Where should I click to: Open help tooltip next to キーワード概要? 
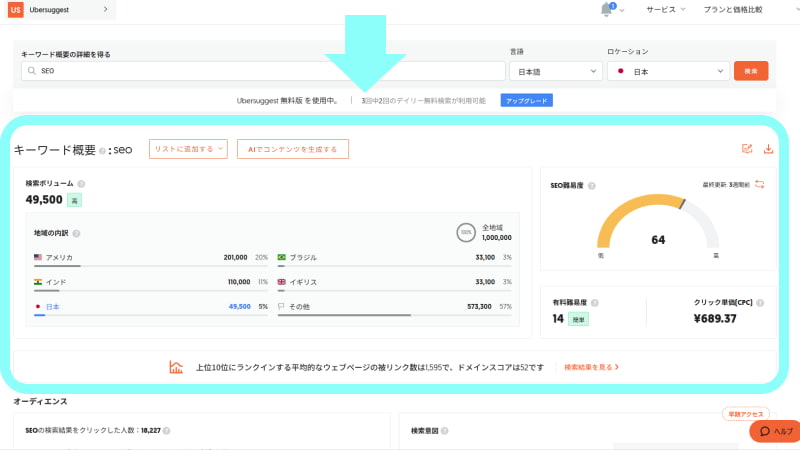pyautogui.click(x=102, y=151)
